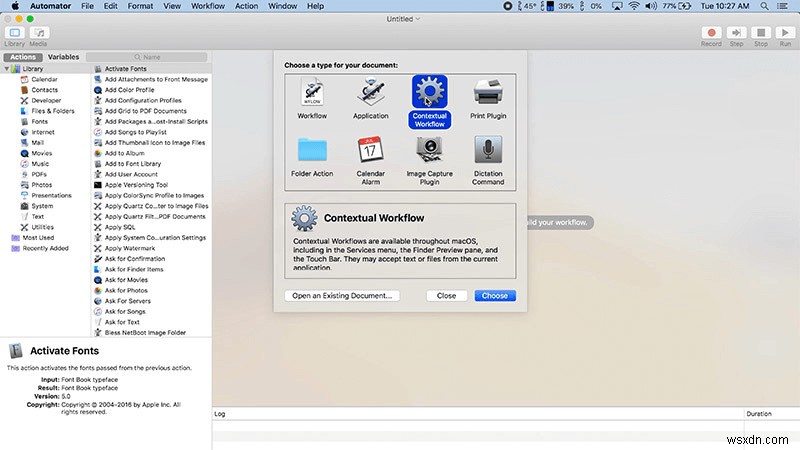Open the Workflow menu
The image size is (800, 450).
pyautogui.click(x=208, y=6)
